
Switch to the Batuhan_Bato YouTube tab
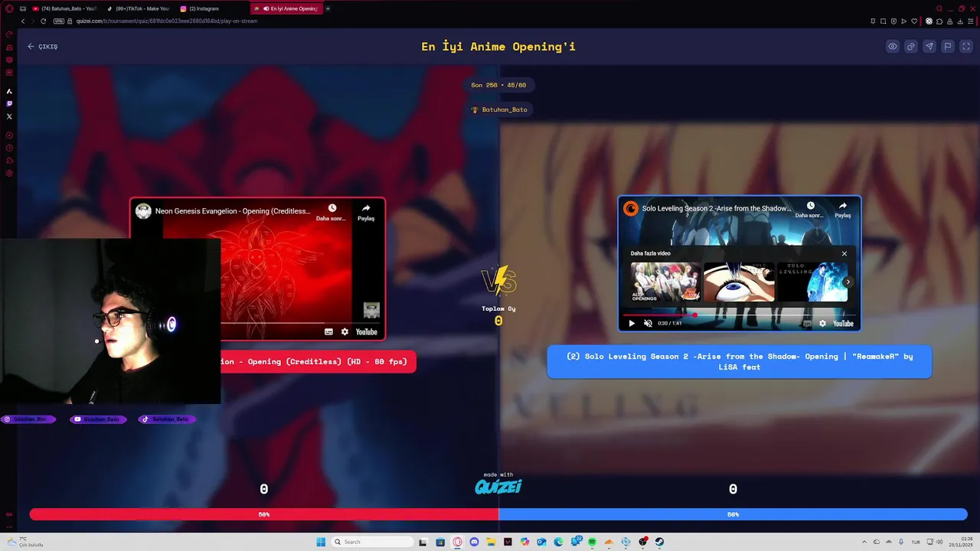point(64,8)
